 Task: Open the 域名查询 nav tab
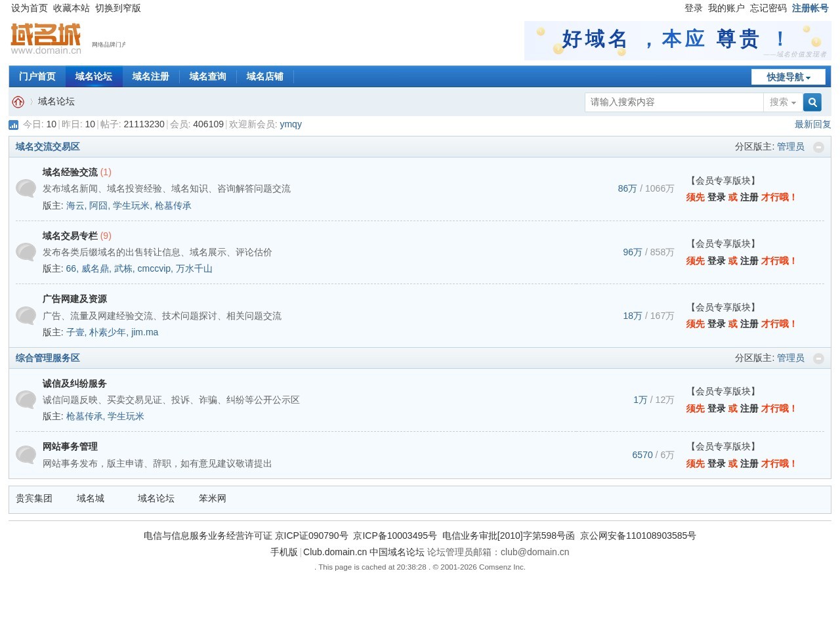(x=208, y=77)
